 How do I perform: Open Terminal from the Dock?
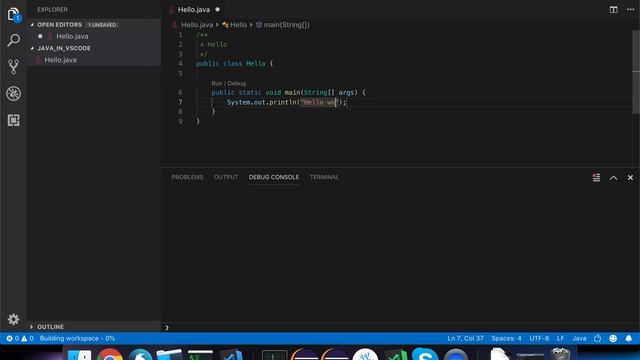(200, 355)
